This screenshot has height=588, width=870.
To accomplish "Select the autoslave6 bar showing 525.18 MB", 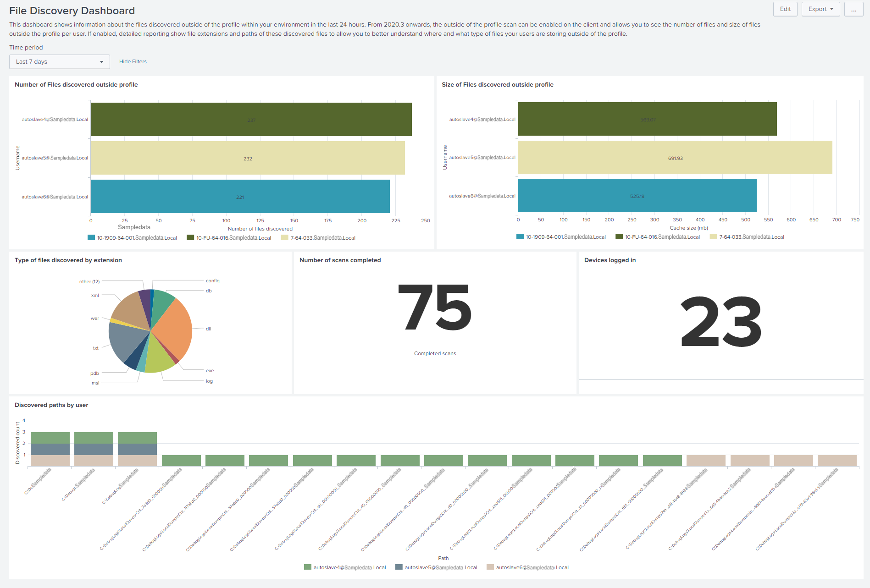I will tap(637, 196).
